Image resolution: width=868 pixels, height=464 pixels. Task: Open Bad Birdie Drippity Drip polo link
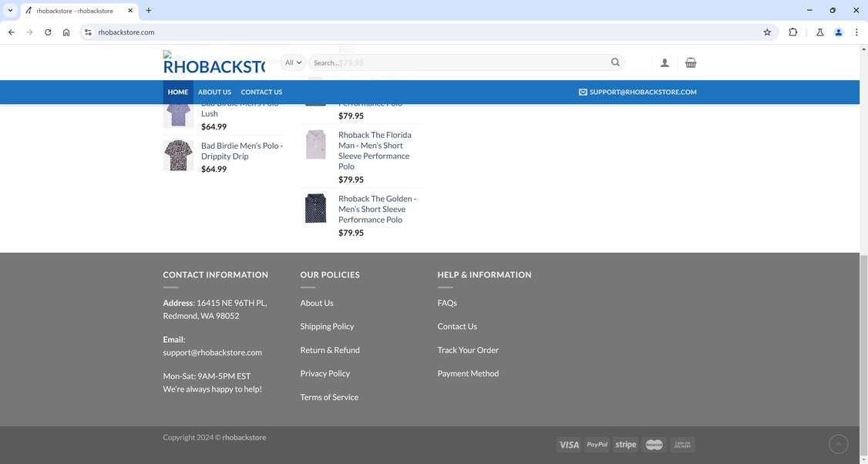pyautogui.click(x=242, y=150)
